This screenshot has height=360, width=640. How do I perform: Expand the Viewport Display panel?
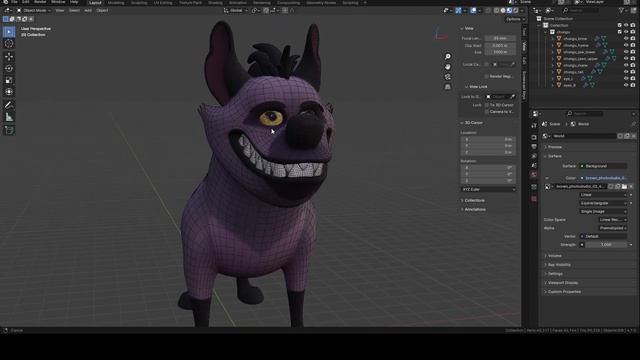tap(562, 283)
